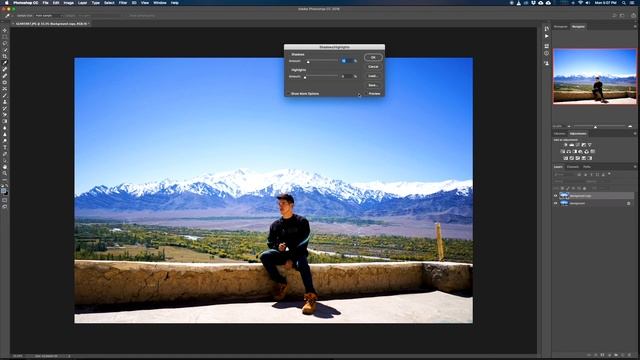Toggle the Preview checkbox in dialog
This screenshot has height=360, width=640.
366,93
